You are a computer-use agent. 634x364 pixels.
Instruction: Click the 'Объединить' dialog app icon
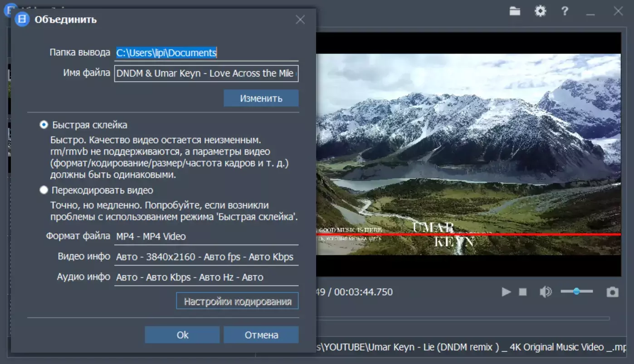tap(22, 19)
